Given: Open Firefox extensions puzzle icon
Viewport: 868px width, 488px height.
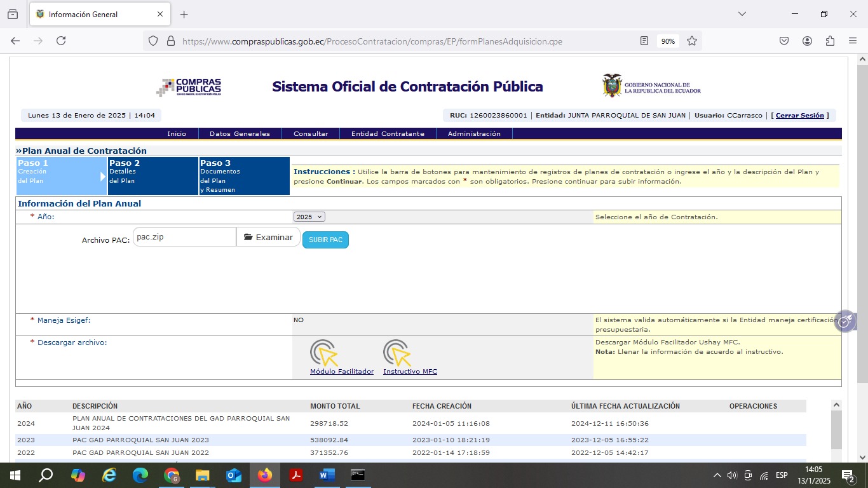Looking at the screenshot, I should (x=830, y=41).
